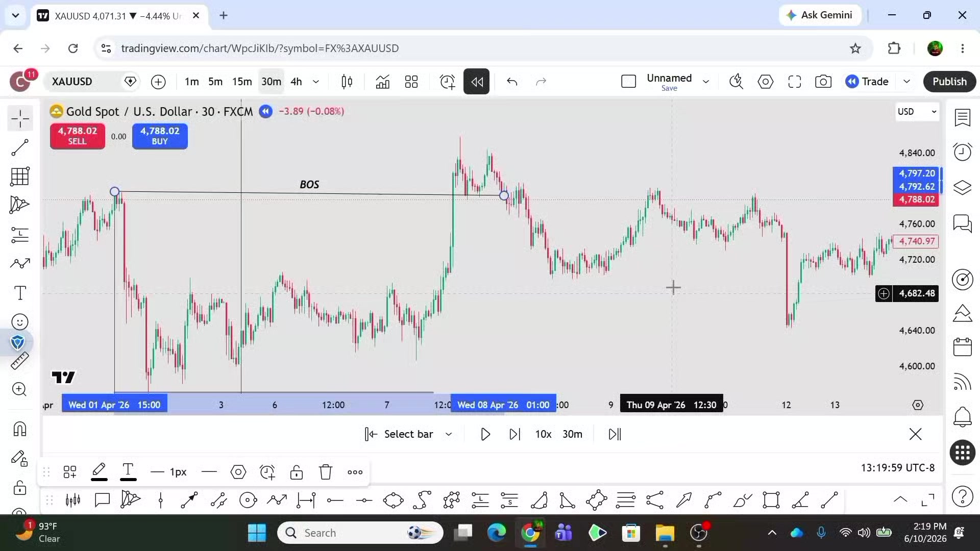The width and height of the screenshot is (980, 551).
Task: Change drawing text color swatch
Action: [128, 472]
